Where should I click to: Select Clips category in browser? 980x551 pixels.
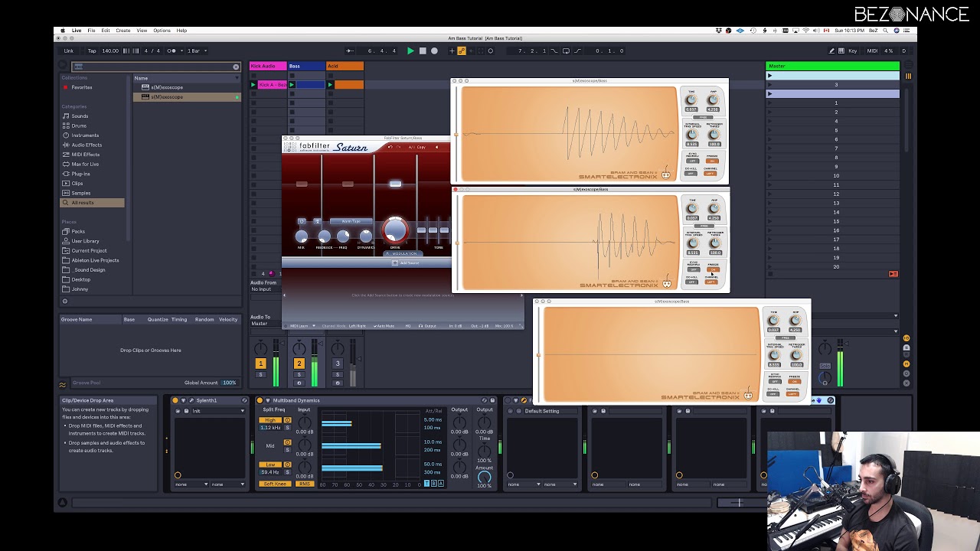coord(77,184)
